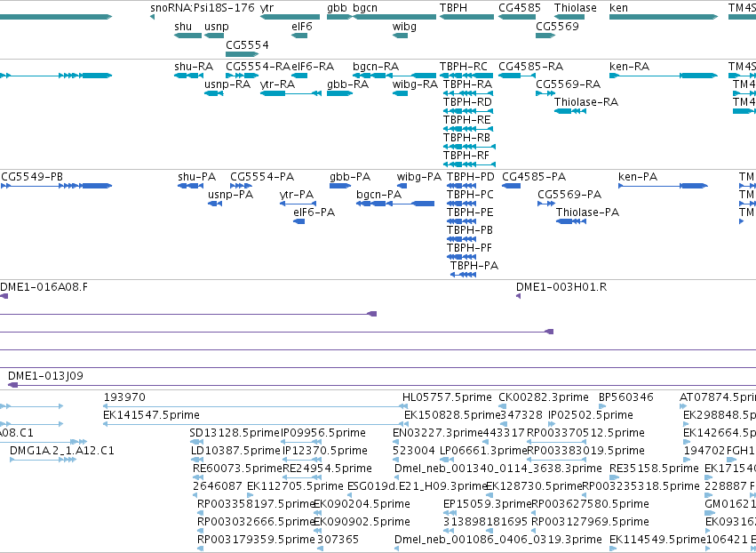This screenshot has width=756, height=553.
Task: Open the RE35158.5prime EST label
Action: [654, 469]
